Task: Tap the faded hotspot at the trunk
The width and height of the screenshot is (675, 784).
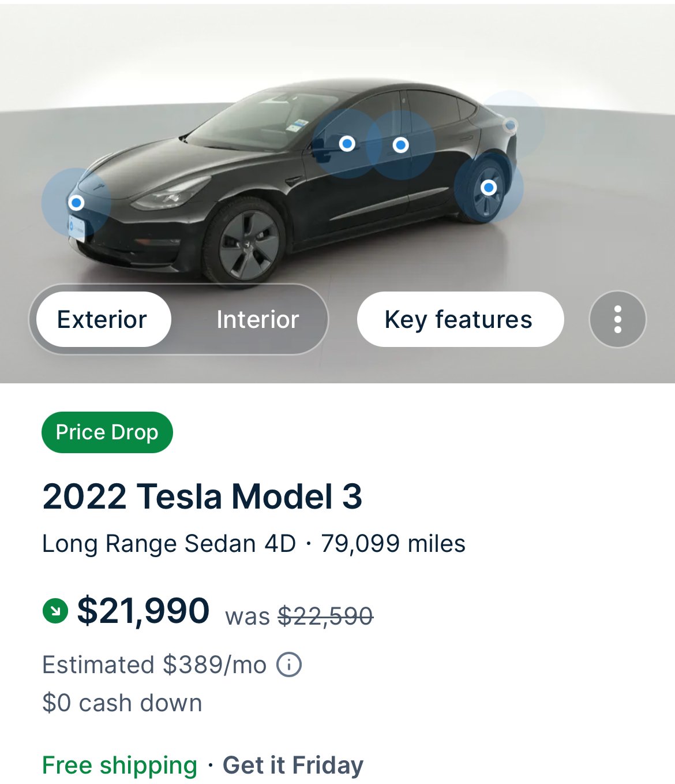Action: pos(510,125)
